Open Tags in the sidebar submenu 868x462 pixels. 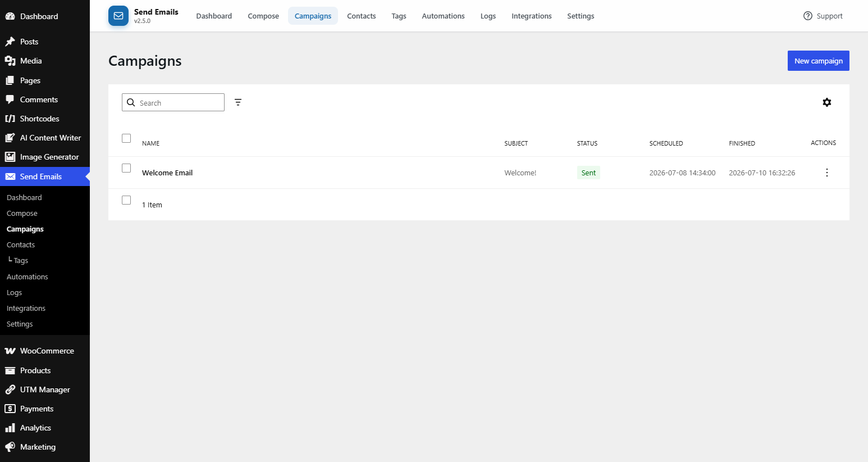[21, 261]
